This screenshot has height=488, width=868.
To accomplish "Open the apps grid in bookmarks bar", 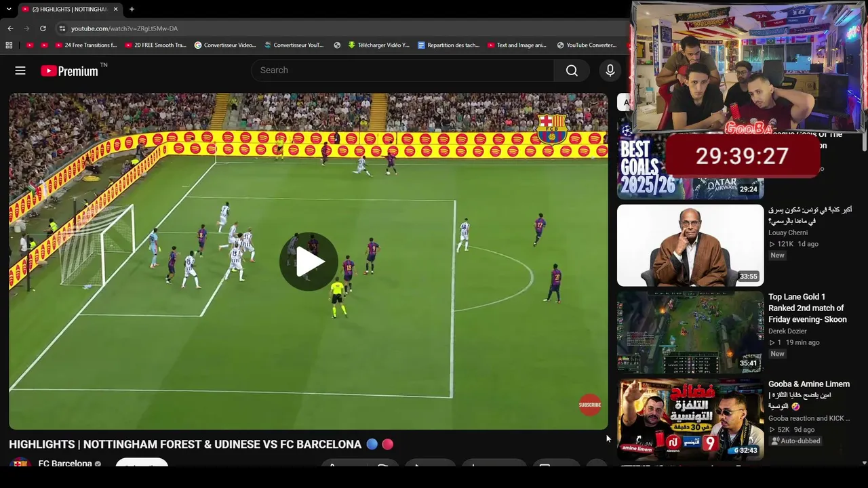I will (x=9, y=45).
